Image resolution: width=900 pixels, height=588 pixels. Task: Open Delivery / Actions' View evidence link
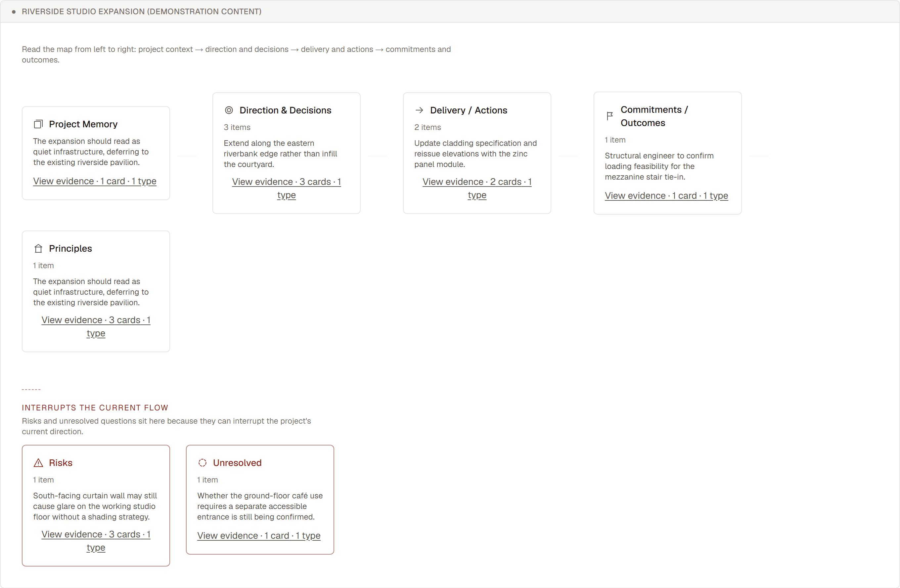coord(477,188)
